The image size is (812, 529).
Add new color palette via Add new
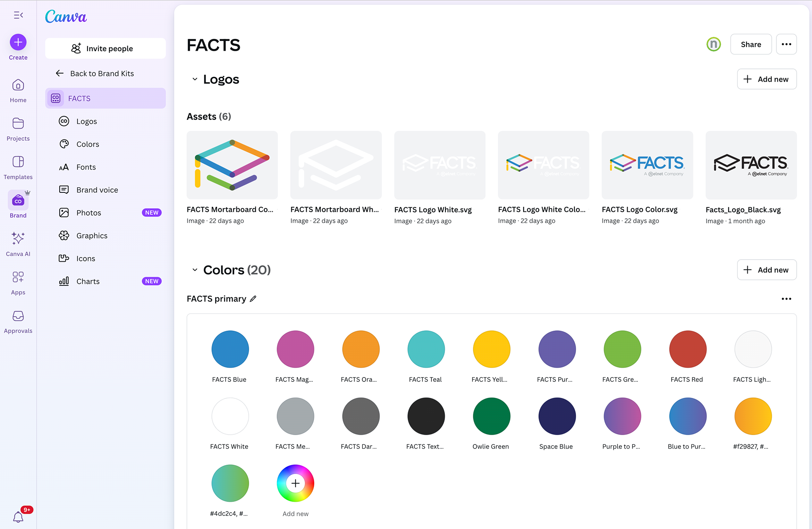[x=767, y=270]
